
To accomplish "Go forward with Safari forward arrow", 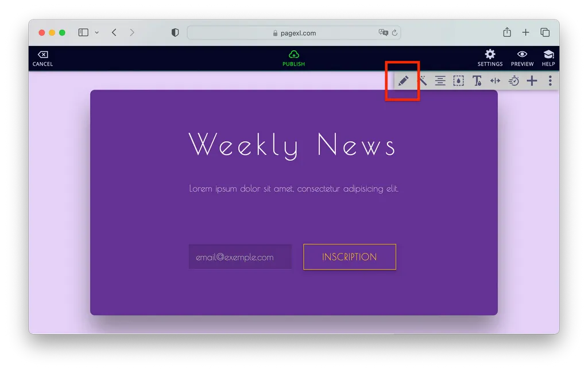I will point(132,33).
